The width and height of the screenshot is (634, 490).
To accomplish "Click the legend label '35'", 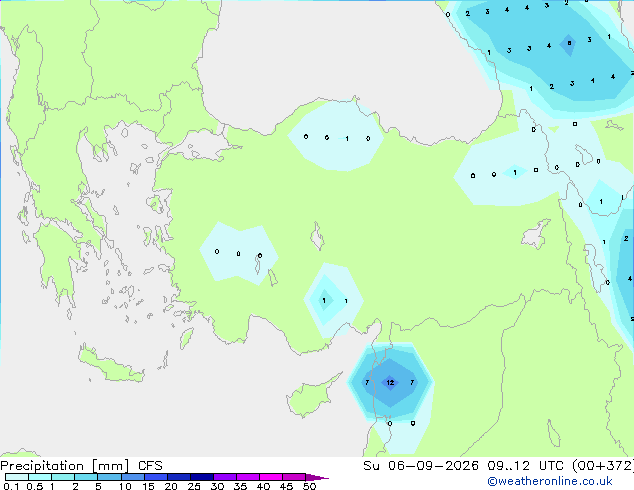I will coord(240,486).
